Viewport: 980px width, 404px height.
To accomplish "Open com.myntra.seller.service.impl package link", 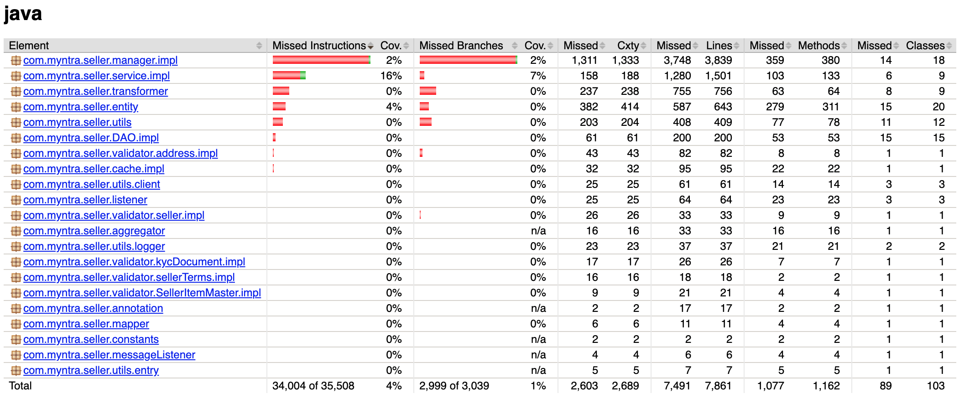I will tap(96, 76).
